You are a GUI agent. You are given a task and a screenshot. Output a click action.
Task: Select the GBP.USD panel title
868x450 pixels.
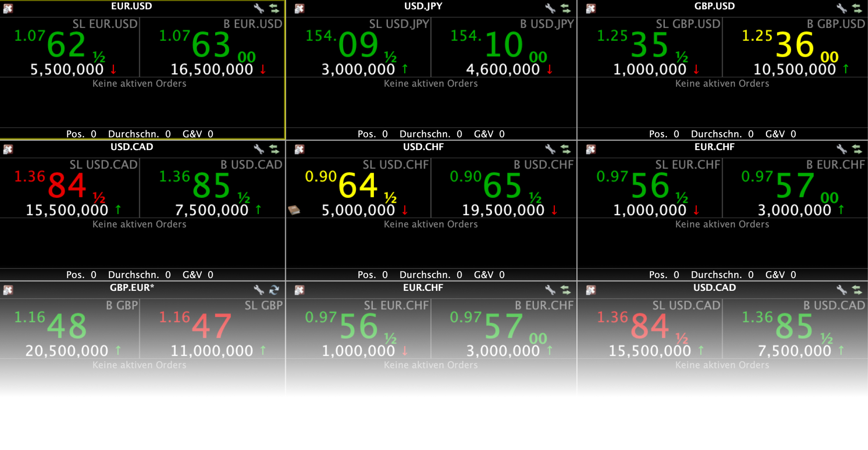click(x=715, y=6)
